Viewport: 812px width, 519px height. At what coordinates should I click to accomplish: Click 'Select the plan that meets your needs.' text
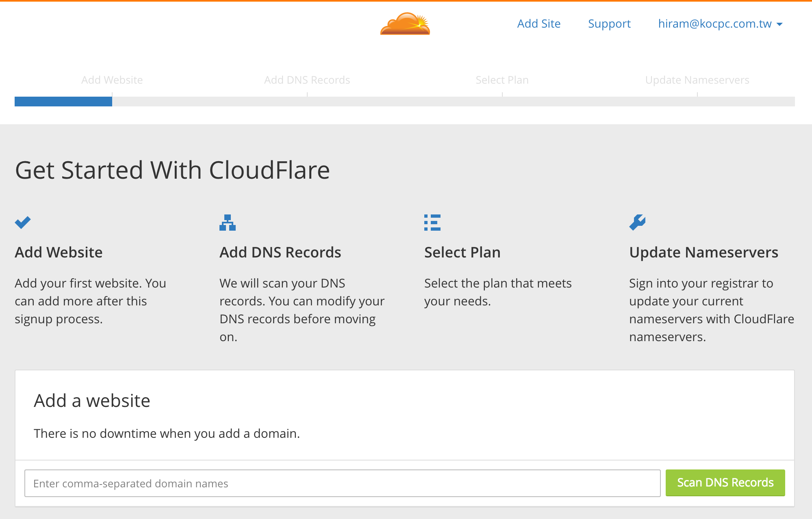tap(498, 292)
